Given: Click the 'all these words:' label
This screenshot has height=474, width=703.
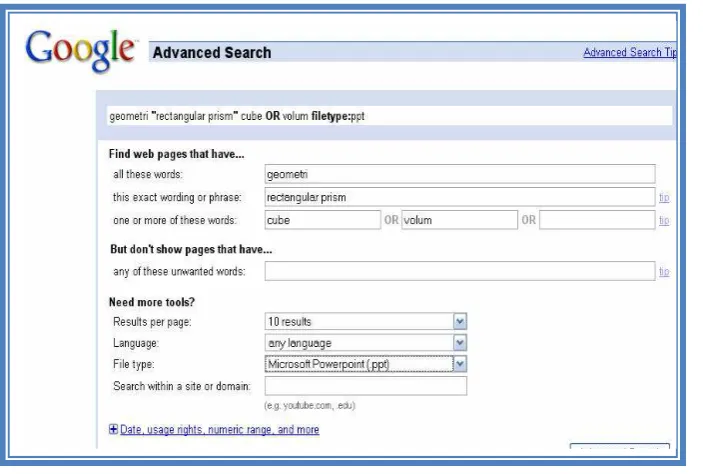Looking at the screenshot, I should click(x=148, y=174).
